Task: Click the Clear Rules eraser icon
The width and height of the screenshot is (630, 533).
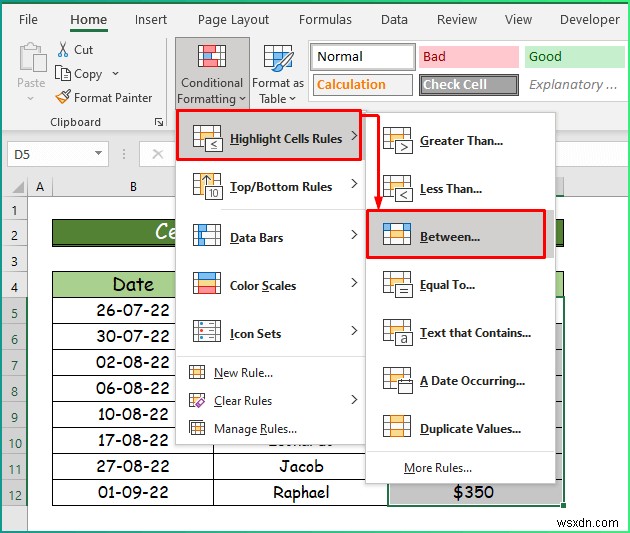Action: pyautogui.click(x=197, y=400)
